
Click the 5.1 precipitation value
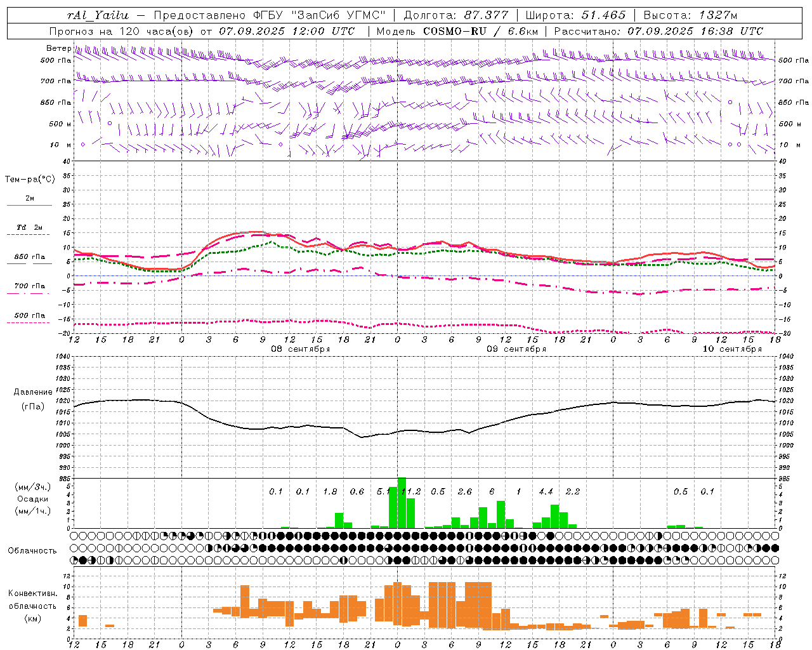click(383, 491)
